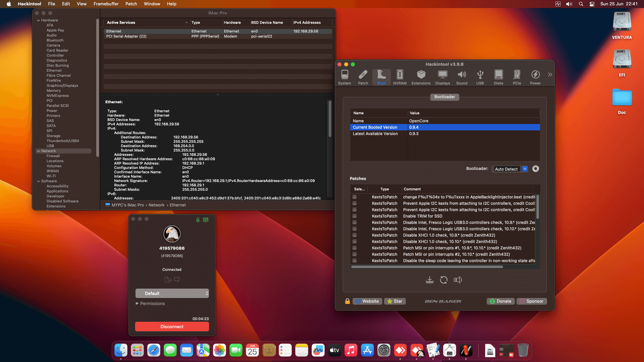Image resolution: width=644 pixels, height=362 pixels.
Task: Click Network in System Information path bar
Action: click(156, 205)
